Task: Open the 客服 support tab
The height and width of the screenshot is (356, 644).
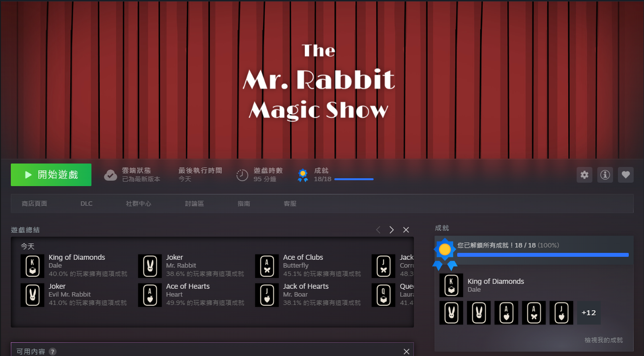Action: (290, 203)
